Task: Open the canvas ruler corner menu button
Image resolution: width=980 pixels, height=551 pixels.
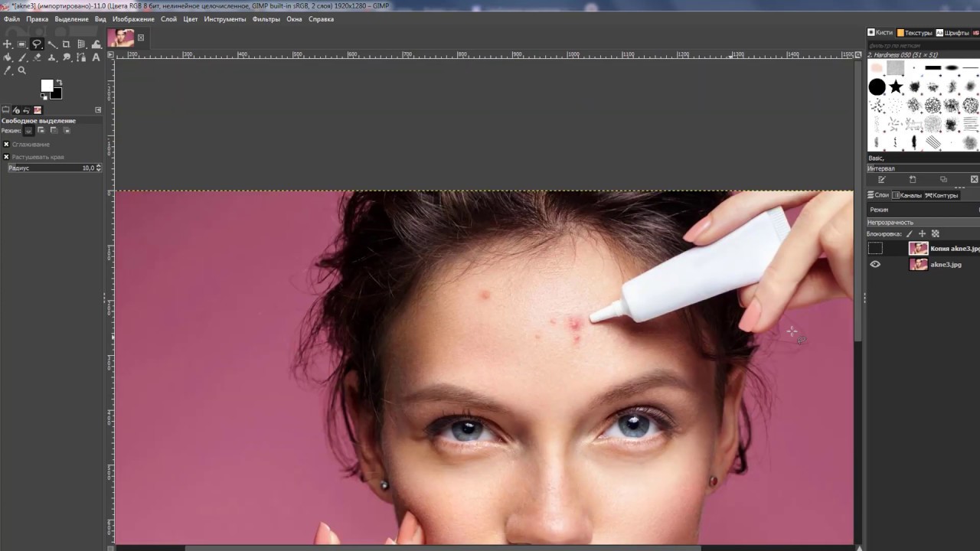Action: point(110,55)
